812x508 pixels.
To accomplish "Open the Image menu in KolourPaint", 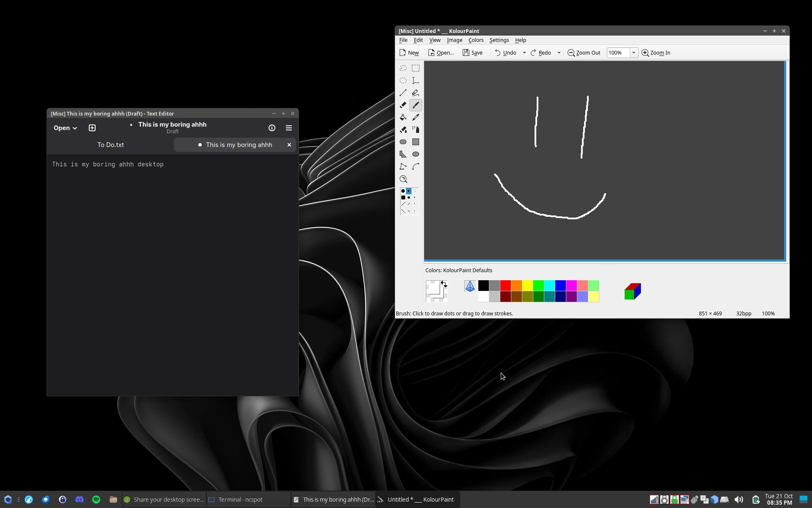I will tap(454, 40).
